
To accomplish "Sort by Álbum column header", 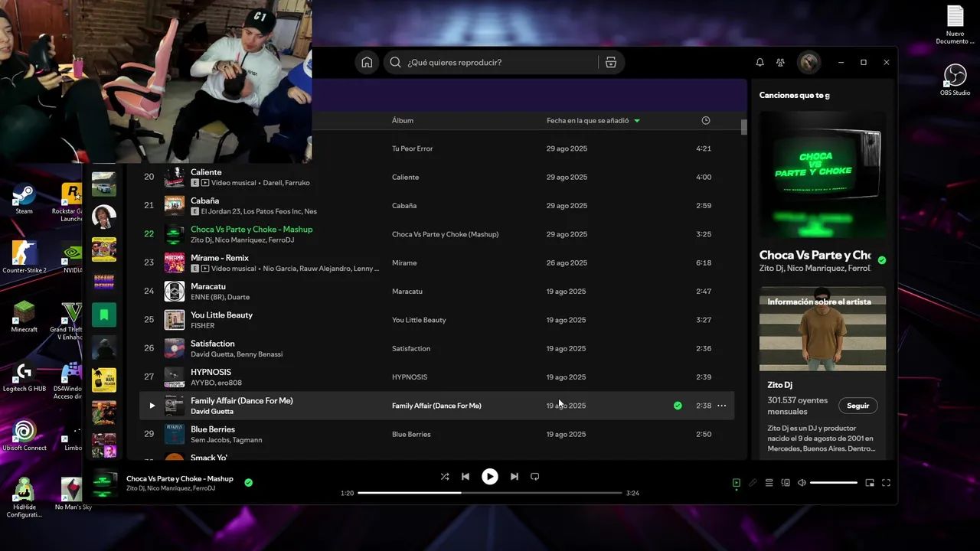I will tap(403, 120).
